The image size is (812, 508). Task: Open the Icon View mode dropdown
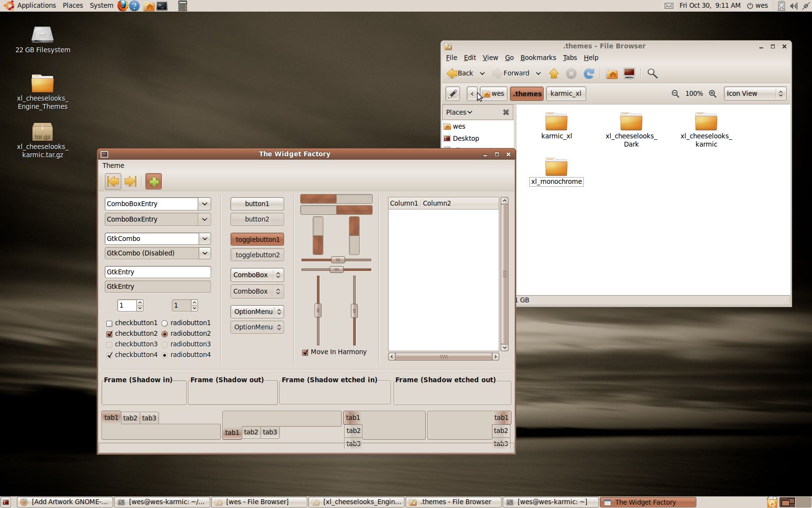pyautogui.click(x=755, y=93)
